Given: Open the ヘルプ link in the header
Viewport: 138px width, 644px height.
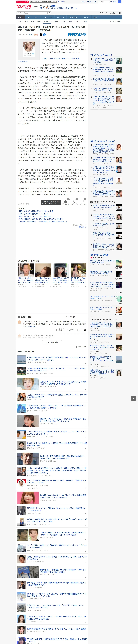Looking at the screenshot, I should click(x=94, y=2).
